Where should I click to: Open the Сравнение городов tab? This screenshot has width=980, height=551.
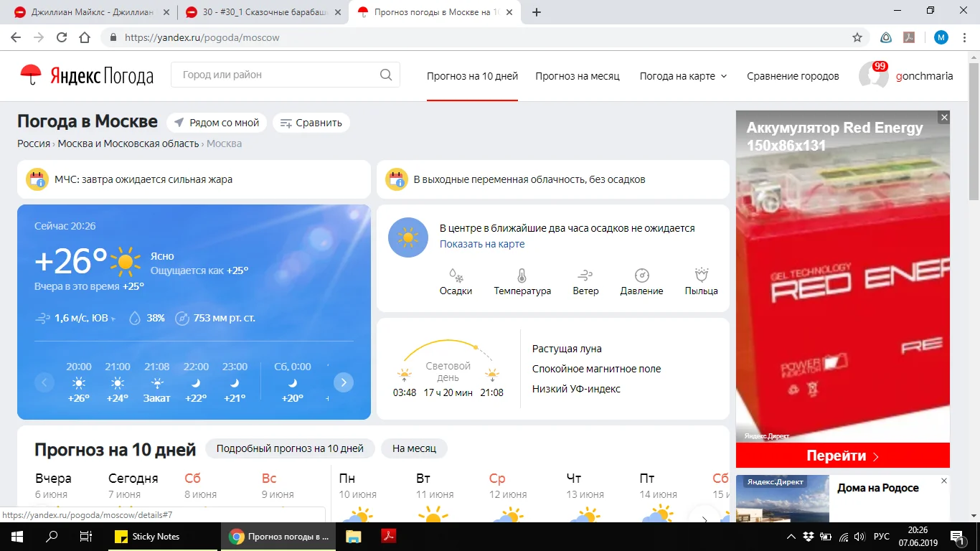tap(793, 76)
